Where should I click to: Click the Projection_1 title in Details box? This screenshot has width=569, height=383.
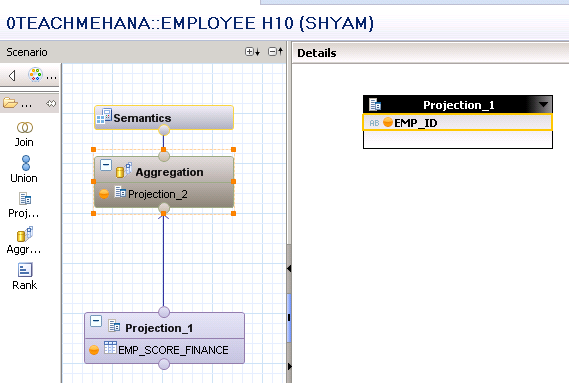pyautogui.click(x=459, y=105)
